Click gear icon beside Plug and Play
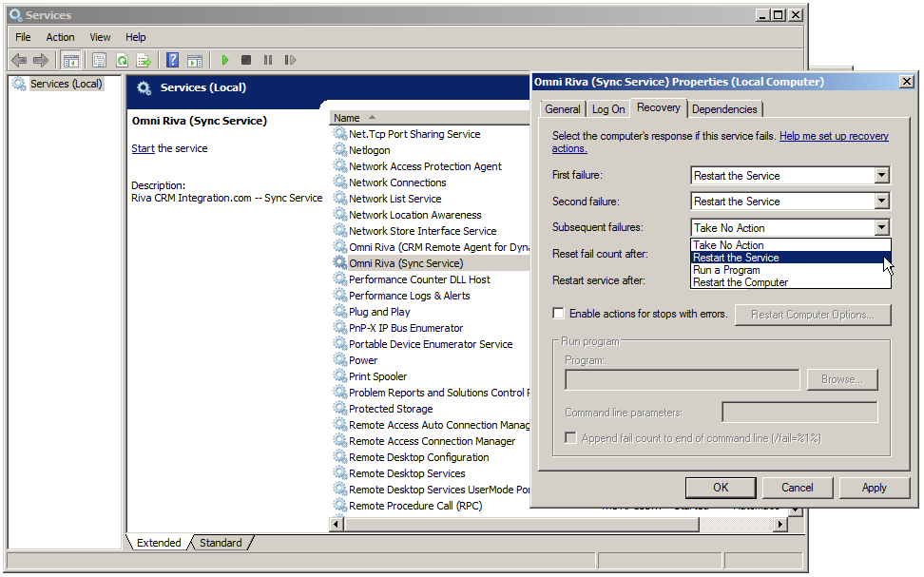Screen dimensions: 924x577 340,311
